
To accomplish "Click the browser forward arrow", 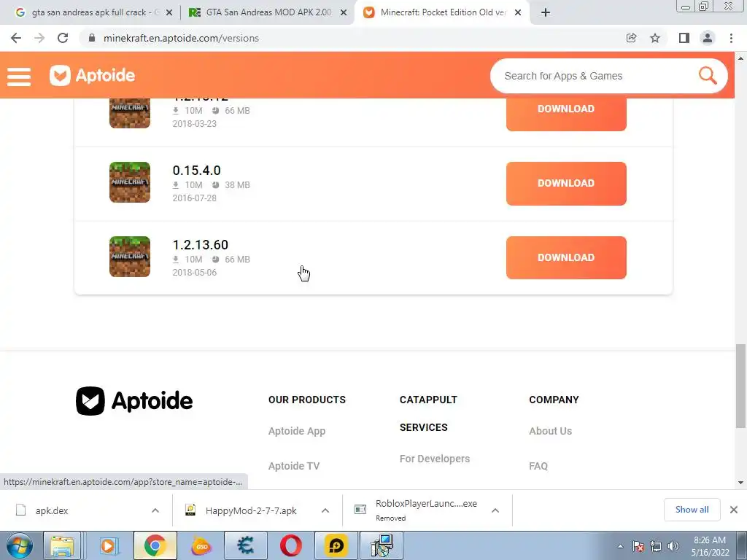I will pyautogui.click(x=39, y=38).
